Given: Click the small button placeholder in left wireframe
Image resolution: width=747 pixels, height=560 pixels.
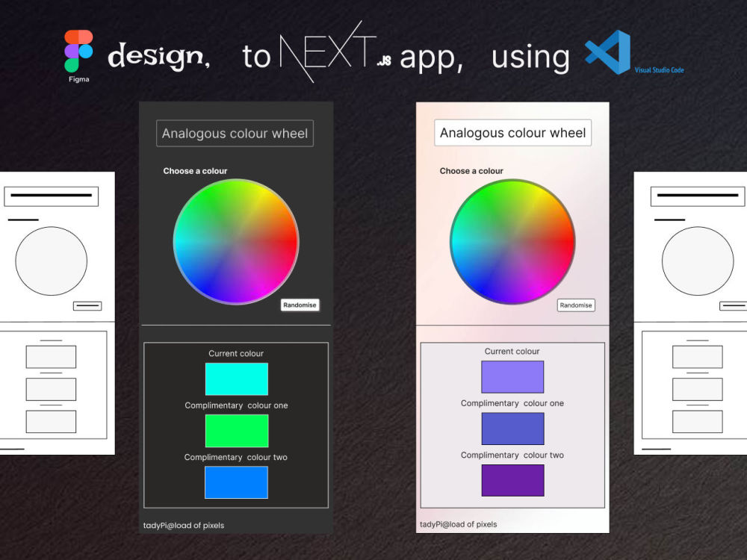Looking at the screenshot, I should (x=87, y=305).
